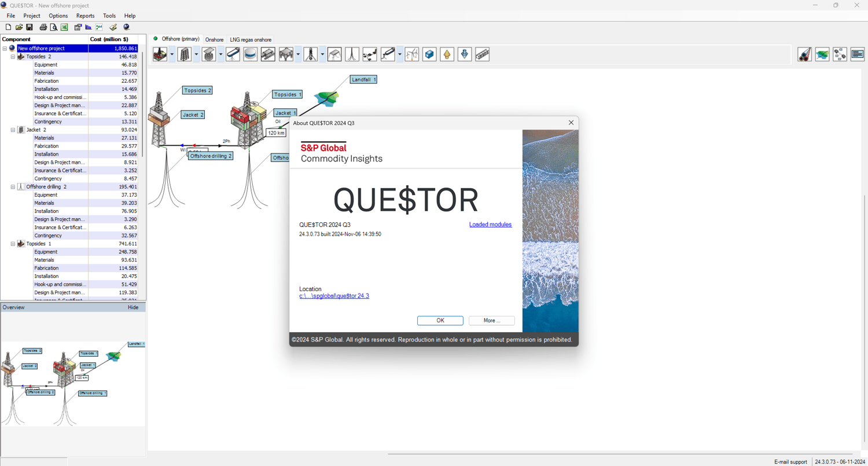Open the Tools menu
Viewport: 868px width, 466px height.
(109, 16)
